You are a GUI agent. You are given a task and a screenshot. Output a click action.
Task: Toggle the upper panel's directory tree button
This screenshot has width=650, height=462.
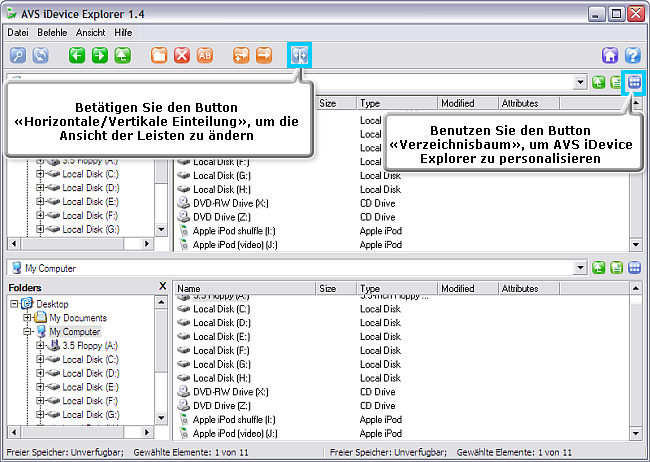[x=634, y=82]
